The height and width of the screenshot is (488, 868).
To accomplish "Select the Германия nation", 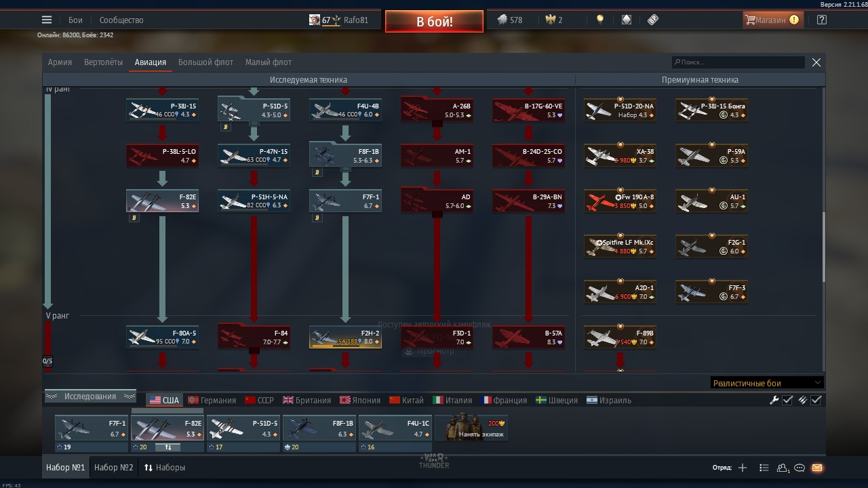I will click(x=212, y=400).
